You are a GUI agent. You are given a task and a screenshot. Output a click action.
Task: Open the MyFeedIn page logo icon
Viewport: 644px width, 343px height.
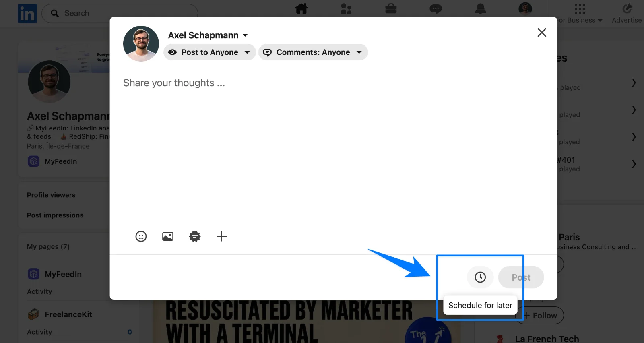coord(33,274)
